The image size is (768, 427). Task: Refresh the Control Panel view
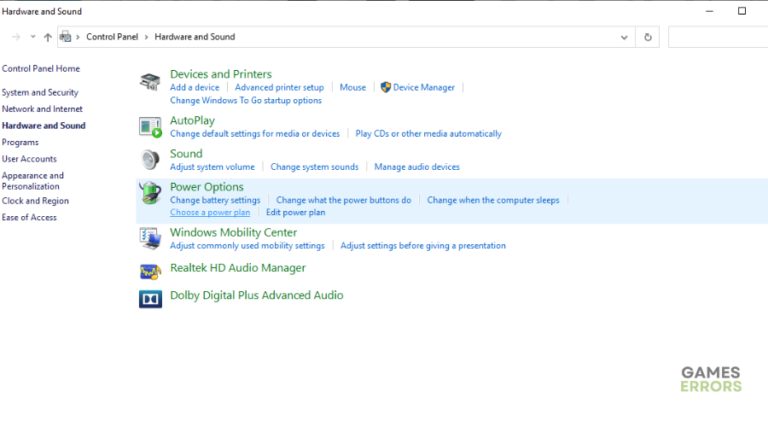click(x=648, y=37)
